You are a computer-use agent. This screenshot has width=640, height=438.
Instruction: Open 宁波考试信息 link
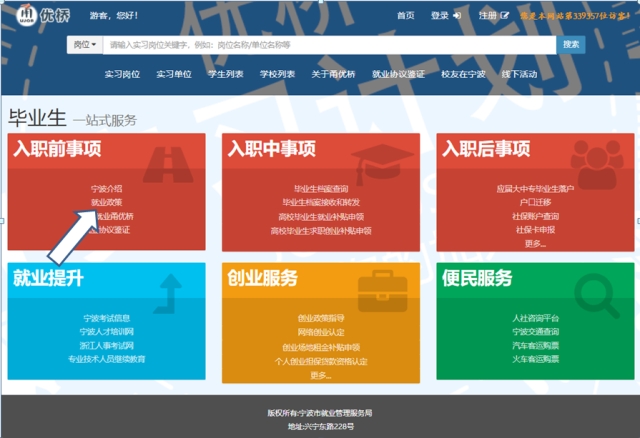[106, 318]
